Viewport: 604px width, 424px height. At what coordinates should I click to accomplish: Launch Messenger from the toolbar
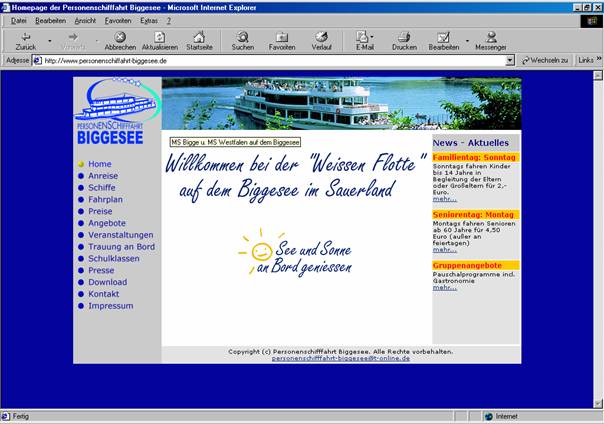pyautogui.click(x=491, y=41)
